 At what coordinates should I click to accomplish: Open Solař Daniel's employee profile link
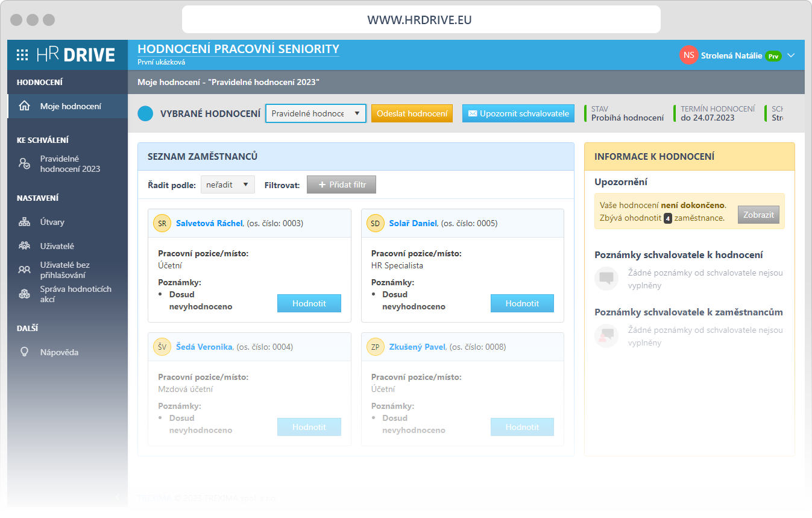tap(415, 223)
